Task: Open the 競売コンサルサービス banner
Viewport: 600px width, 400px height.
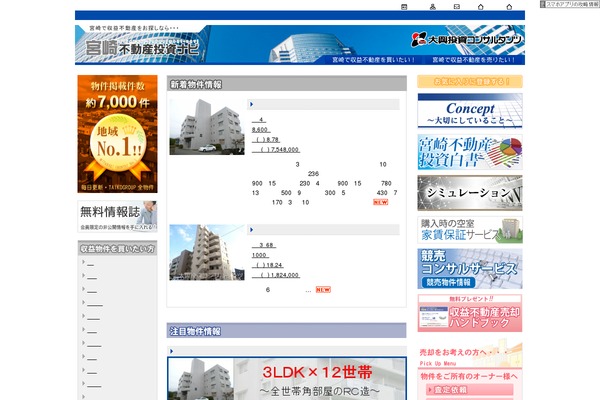Action: click(x=470, y=269)
